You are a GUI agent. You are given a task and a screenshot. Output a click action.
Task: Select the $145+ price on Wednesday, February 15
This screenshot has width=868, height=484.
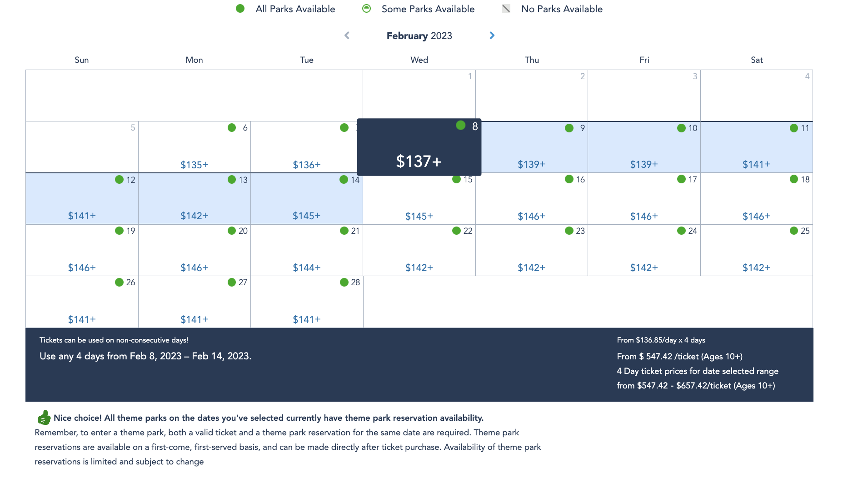tap(419, 216)
